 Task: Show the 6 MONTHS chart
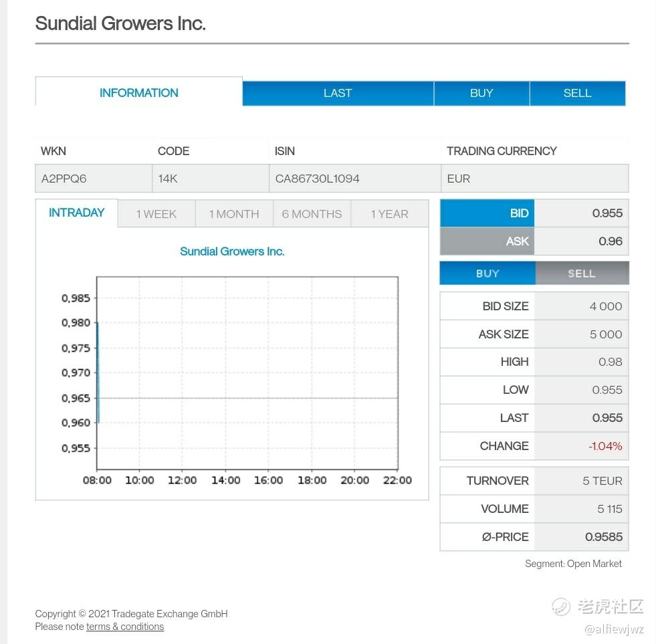[x=312, y=214]
